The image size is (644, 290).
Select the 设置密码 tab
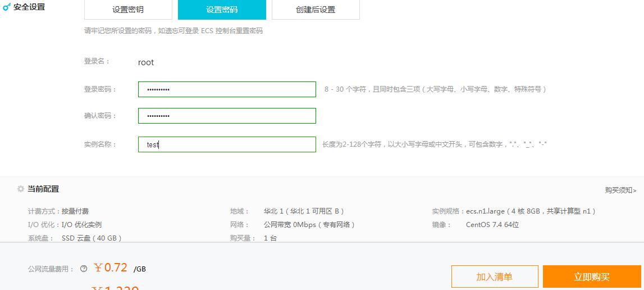point(222,10)
